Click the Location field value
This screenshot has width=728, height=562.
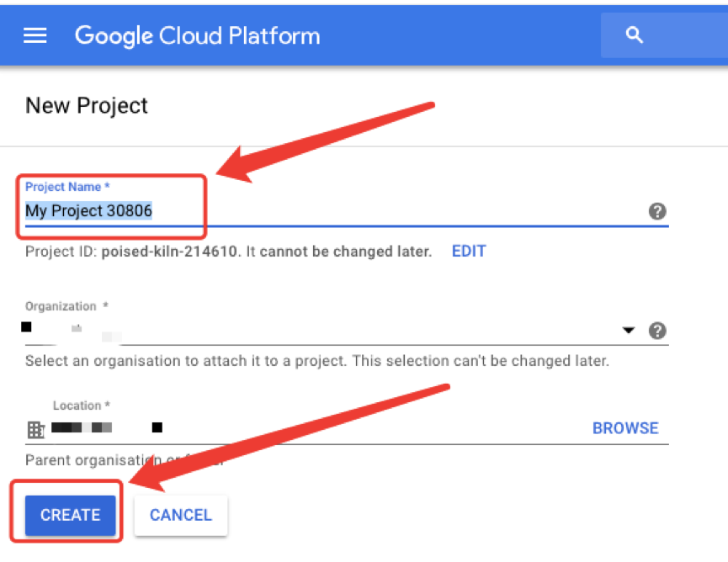(107, 427)
